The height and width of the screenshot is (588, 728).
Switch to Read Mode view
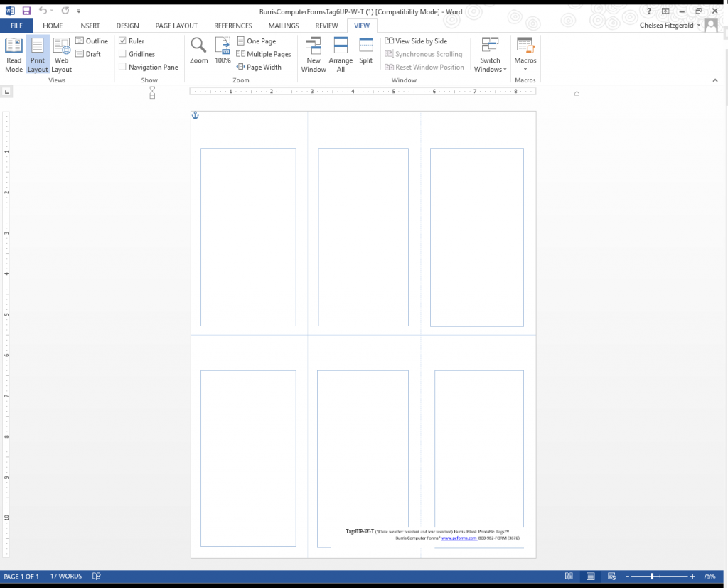[x=14, y=55]
